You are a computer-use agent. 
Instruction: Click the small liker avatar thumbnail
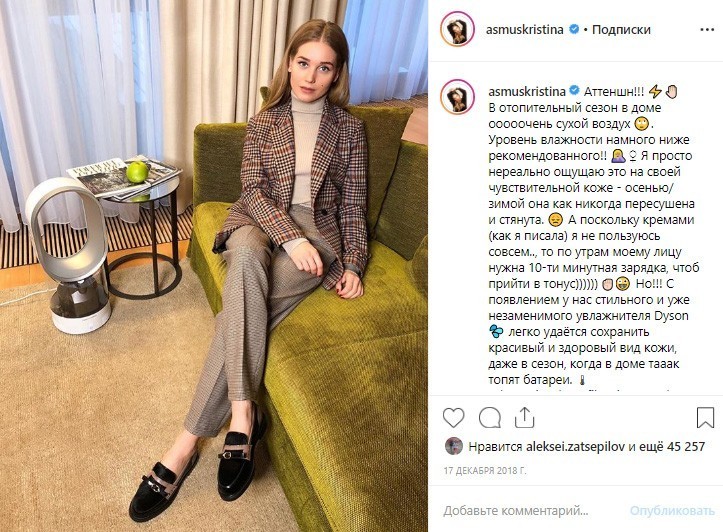[x=454, y=446]
